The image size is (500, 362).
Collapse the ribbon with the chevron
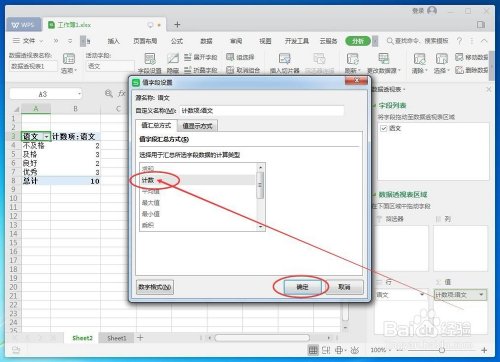484,41
